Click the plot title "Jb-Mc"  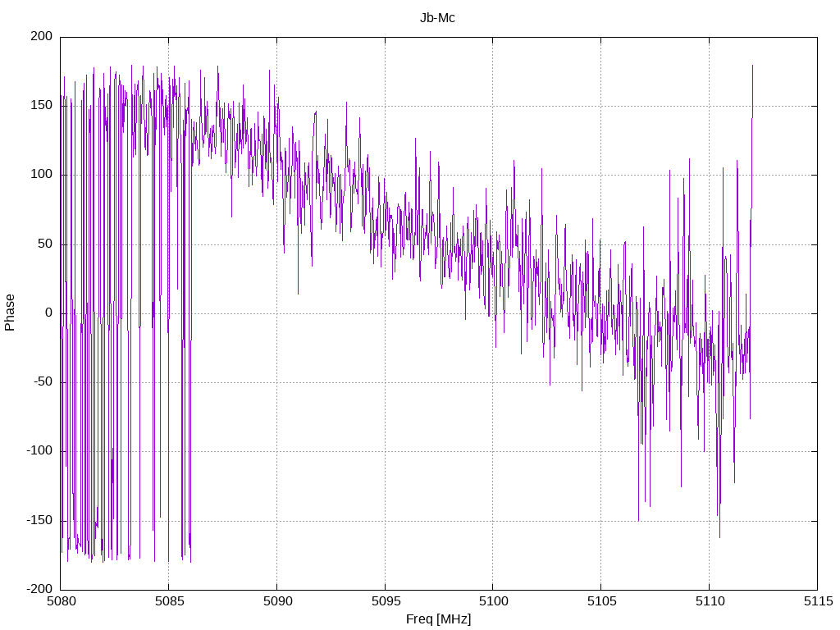pos(437,18)
